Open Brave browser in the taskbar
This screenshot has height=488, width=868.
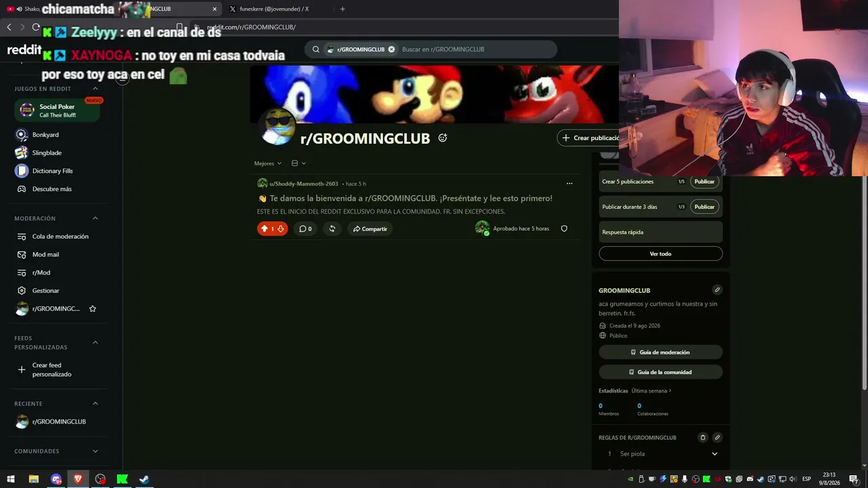(x=78, y=479)
